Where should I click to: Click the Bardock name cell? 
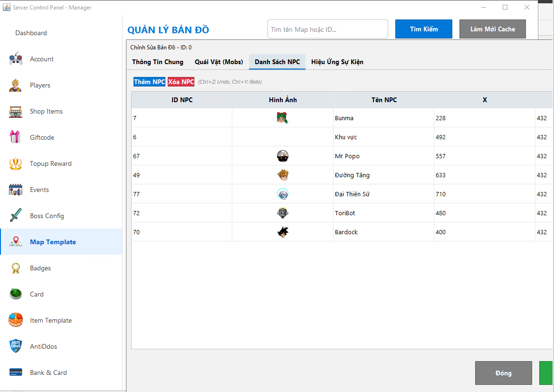click(384, 232)
